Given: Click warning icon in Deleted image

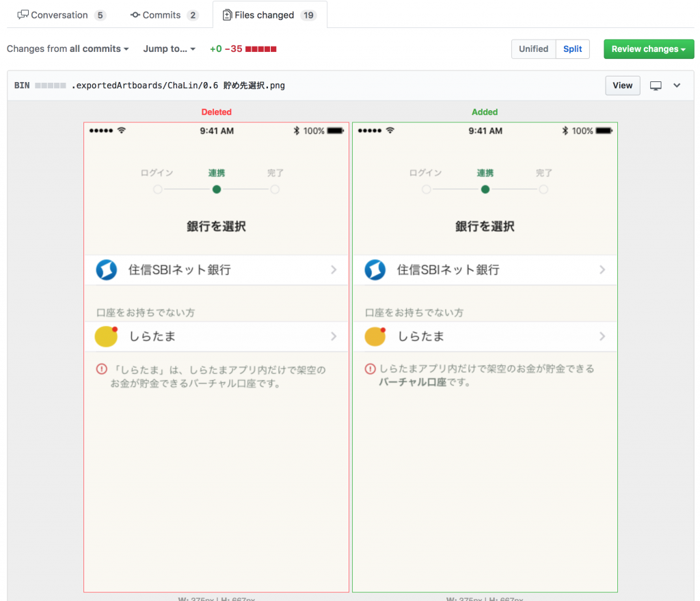Looking at the screenshot, I should pyautogui.click(x=102, y=369).
